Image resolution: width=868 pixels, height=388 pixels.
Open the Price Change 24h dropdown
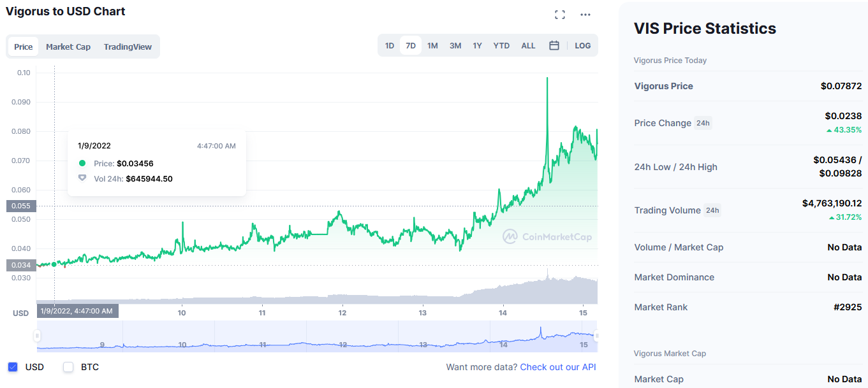(x=703, y=123)
